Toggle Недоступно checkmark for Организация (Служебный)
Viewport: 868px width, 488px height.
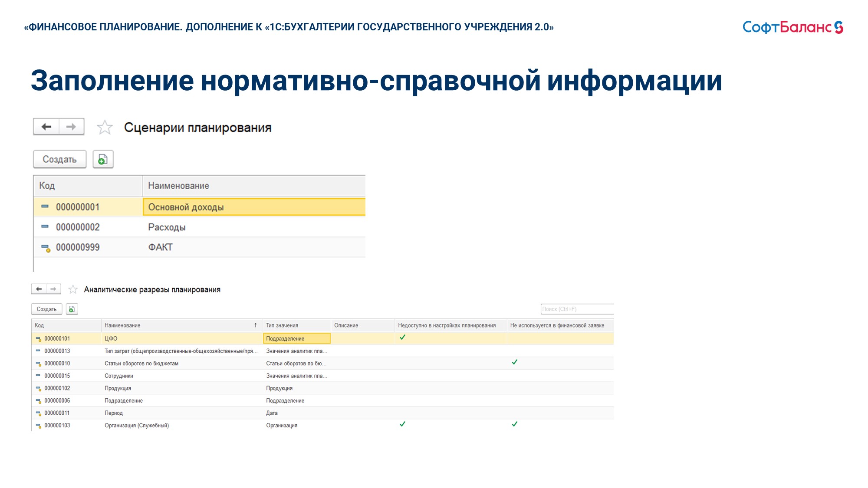[x=402, y=424]
